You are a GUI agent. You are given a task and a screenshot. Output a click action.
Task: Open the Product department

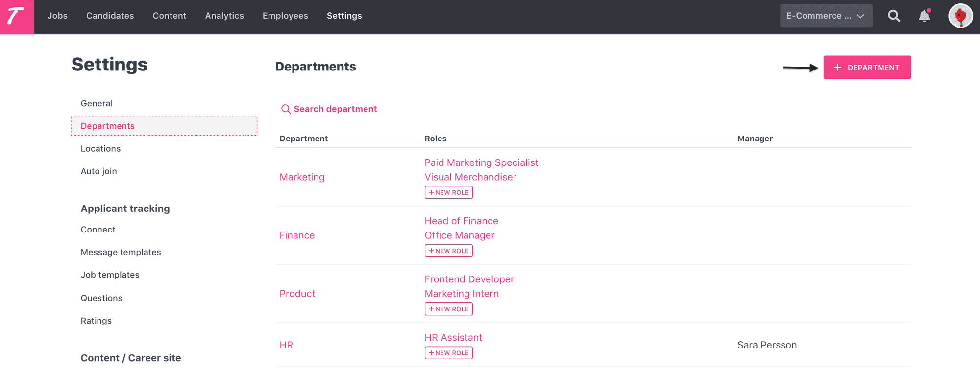click(x=297, y=294)
